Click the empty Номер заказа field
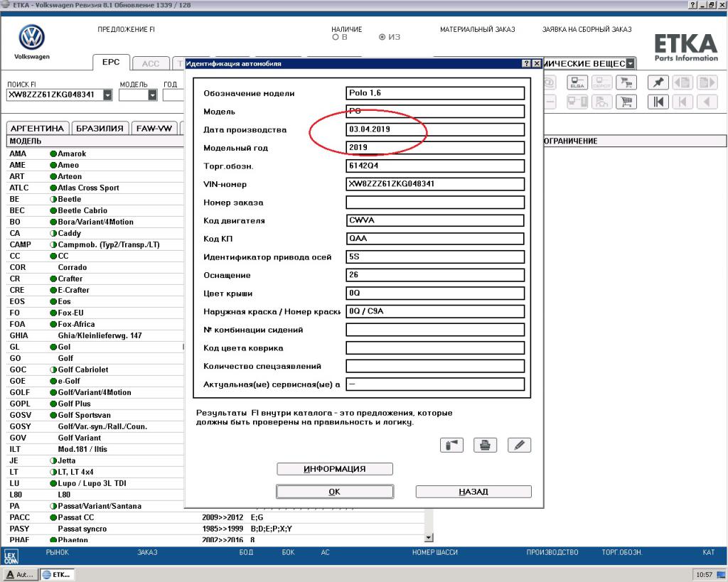 (x=435, y=202)
